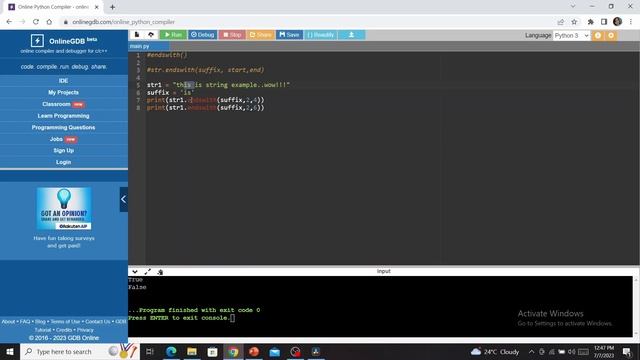This screenshot has width=640, height=360.
Task: Toggle the browser side panel icon
Action: point(604,22)
